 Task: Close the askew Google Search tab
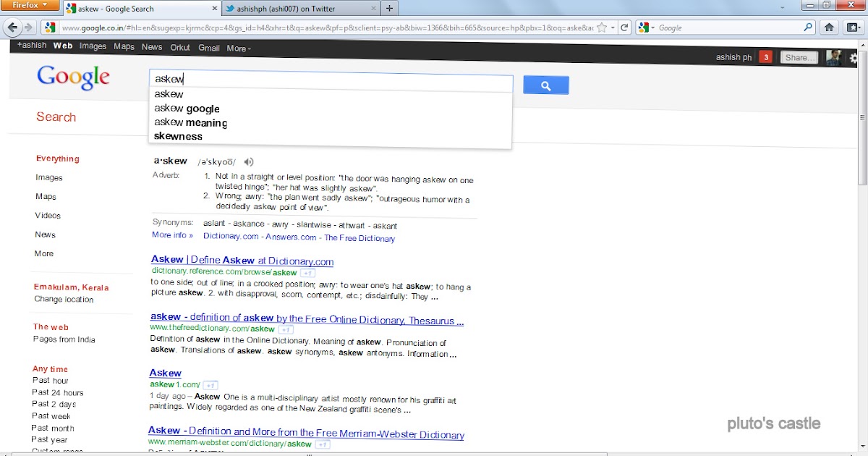pos(214,9)
